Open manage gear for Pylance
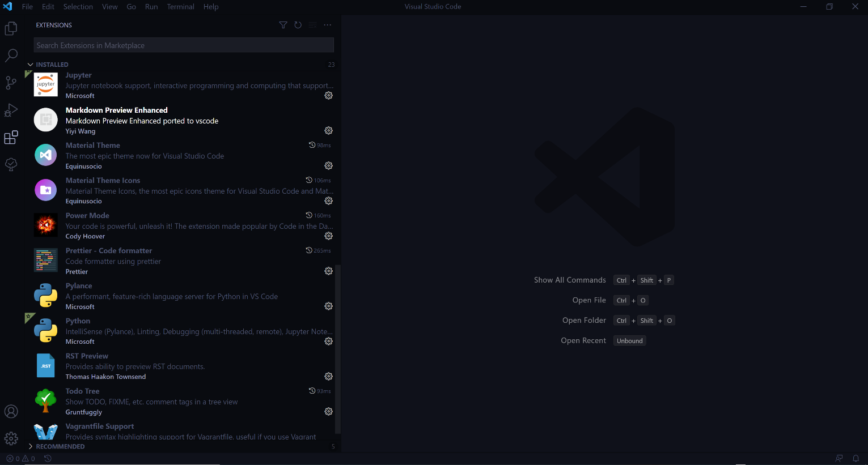Image resolution: width=868 pixels, height=465 pixels. (x=328, y=306)
